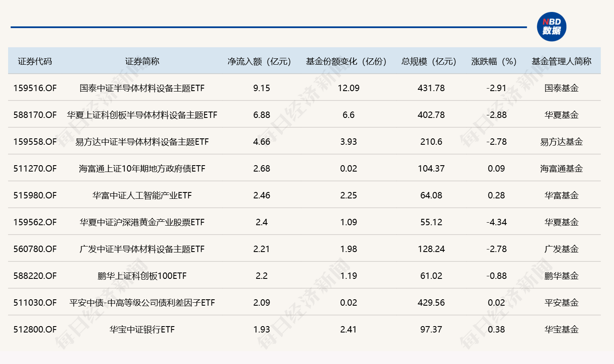This screenshot has width=614, height=364.
Task: Click the 基金管理人简称 column header
Action: click(561, 61)
